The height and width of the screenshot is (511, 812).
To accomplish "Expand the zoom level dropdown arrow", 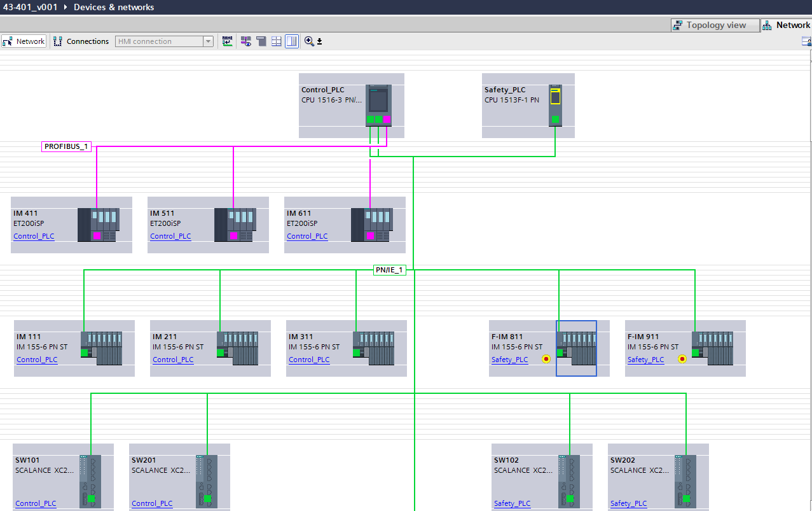I will point(320,42).
